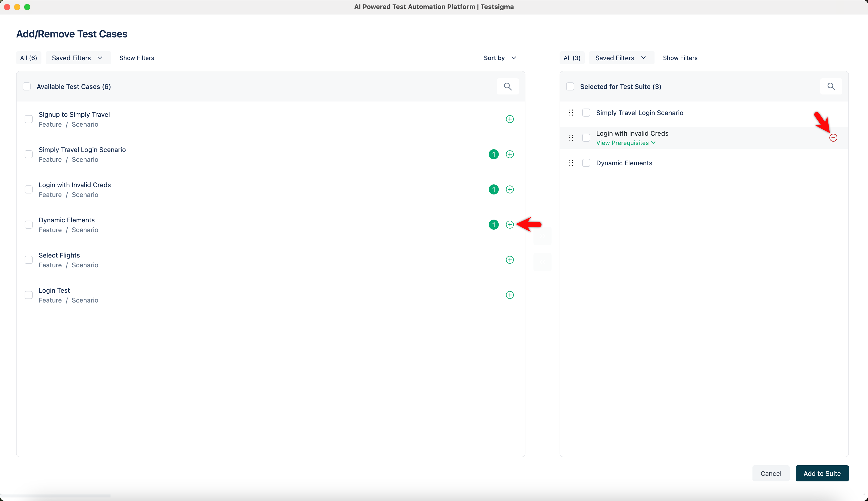Select all Available Test Cases checkbox

pyautogui.click(x=26, y=86)
